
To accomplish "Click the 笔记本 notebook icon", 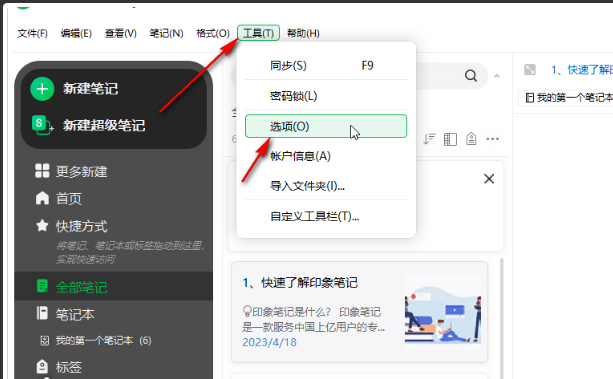I will (x=42, y=313).
